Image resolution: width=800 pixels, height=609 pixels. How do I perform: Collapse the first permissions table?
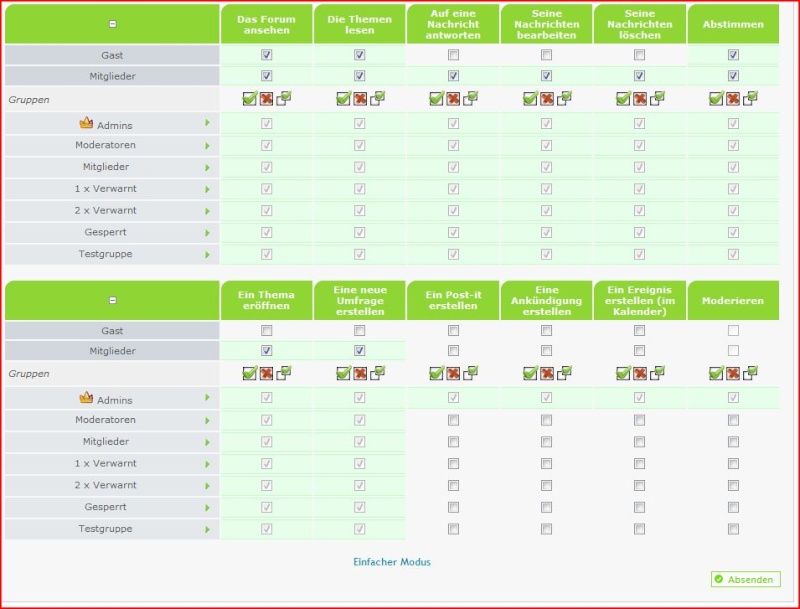pos(113,24)
